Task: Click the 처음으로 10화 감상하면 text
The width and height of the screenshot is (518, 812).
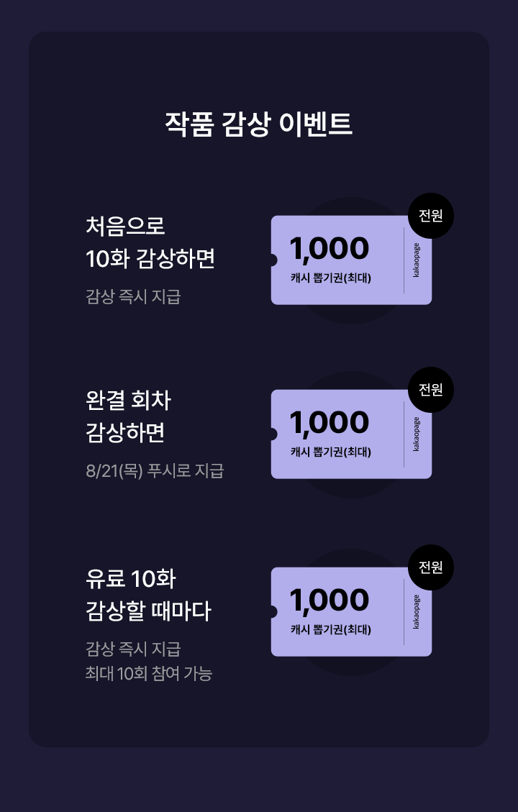Action: click(x=150, y=242)
